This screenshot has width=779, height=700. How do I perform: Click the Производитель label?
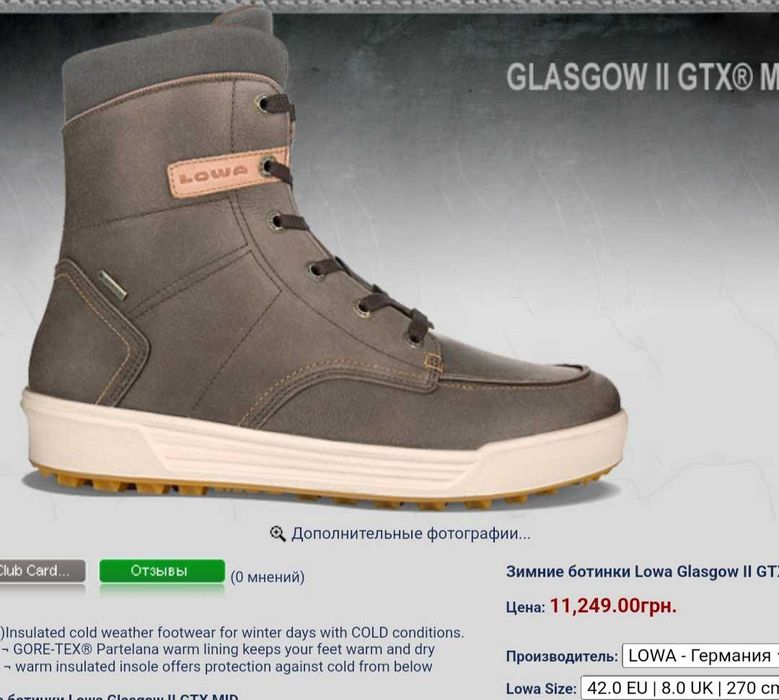(561, 657)
